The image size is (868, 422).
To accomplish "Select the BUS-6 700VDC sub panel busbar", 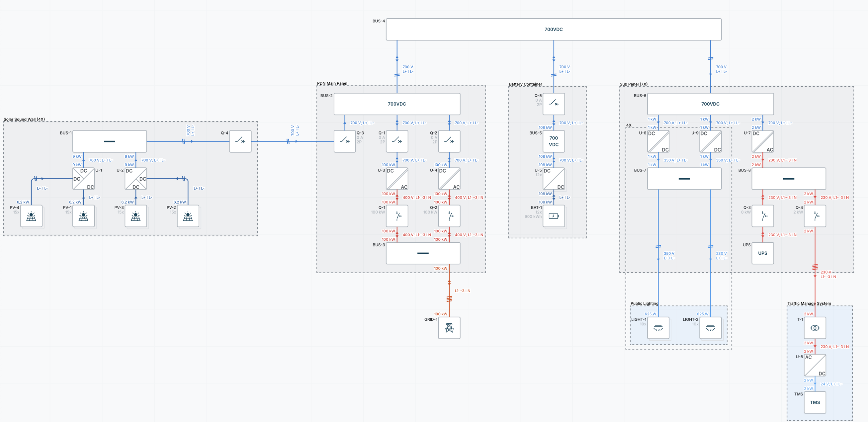I will point(710,104).
